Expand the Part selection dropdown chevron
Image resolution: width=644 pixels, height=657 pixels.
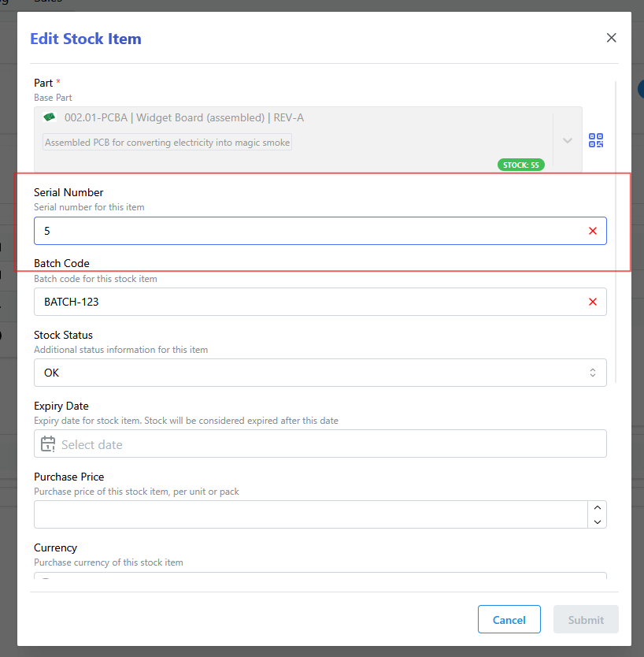coord(567,140)
